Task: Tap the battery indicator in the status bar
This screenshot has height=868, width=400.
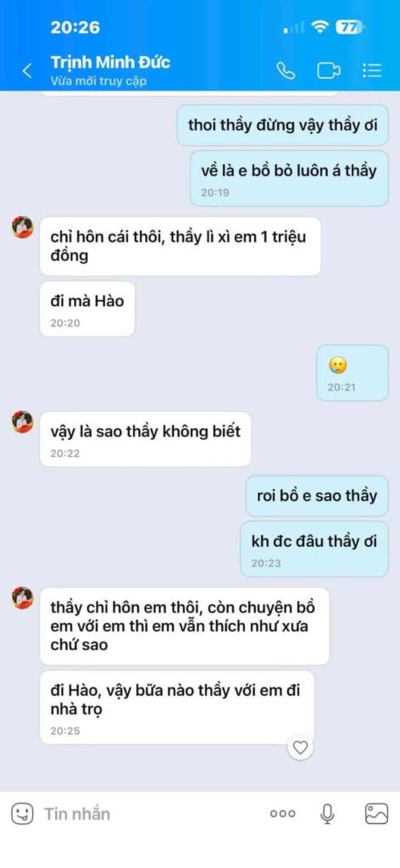Action: 350,28
